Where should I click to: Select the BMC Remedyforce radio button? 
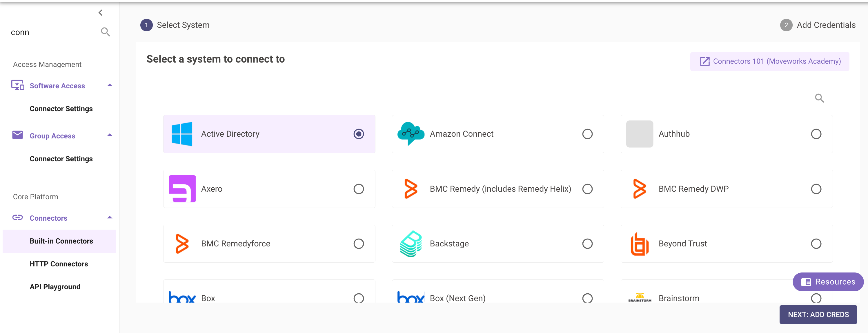(359, 244)
